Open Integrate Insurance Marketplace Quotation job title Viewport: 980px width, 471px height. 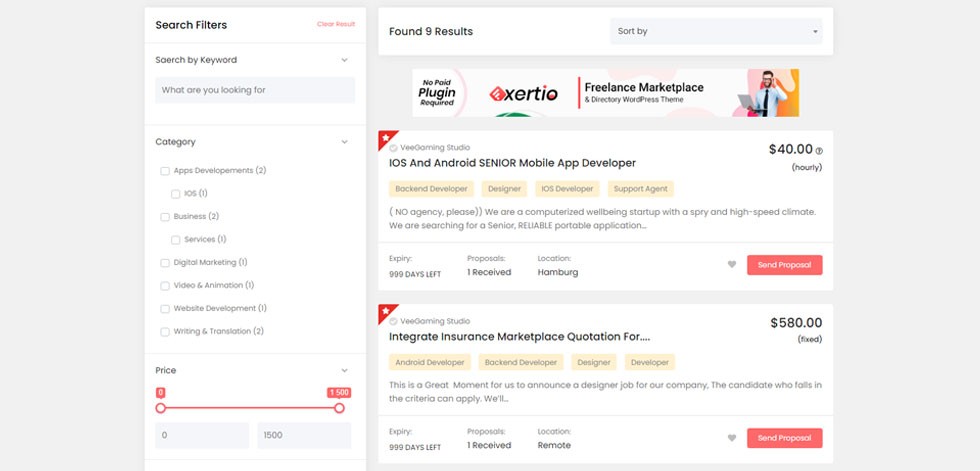(x=519, y=337)
